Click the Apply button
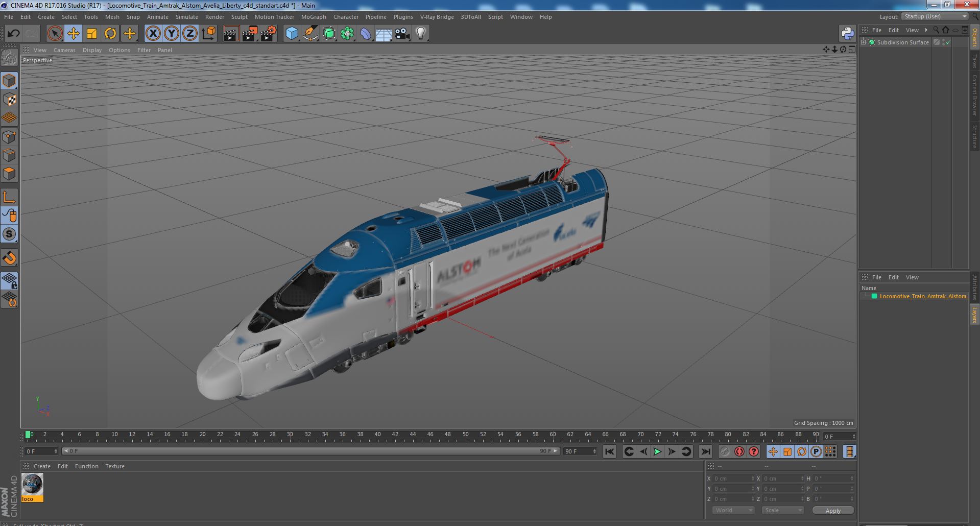The width and height of the screenshot is (980, 526). click(833, 510)
